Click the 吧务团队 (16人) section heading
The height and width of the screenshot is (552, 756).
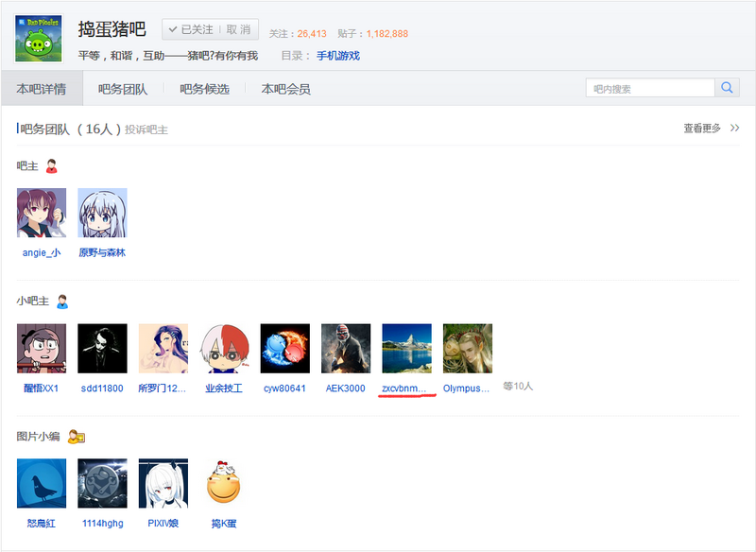(x=70, y=129)
